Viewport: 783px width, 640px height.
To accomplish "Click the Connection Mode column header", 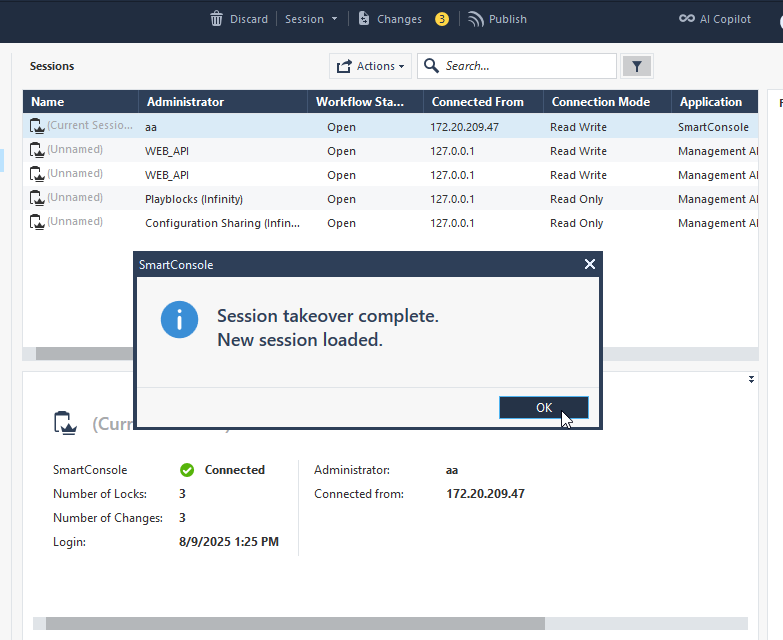I will pos(600,102).
